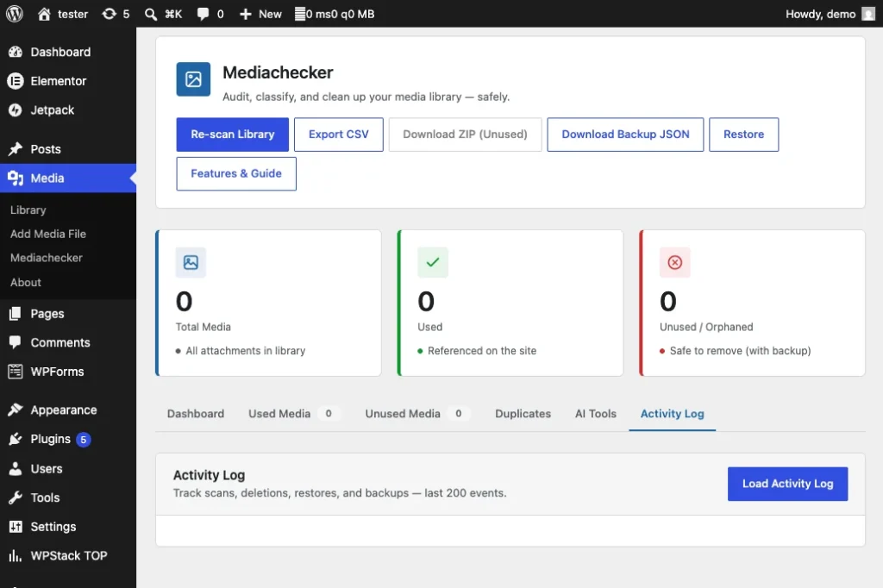
Task: Click the Settings sliders icon
Action: pyautogui.click(x=16, y=527)
